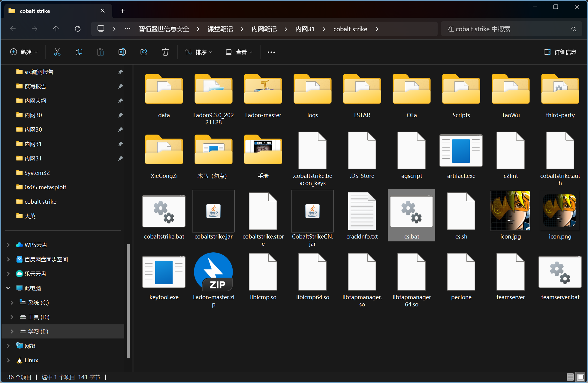The image size is (588, 383).
Task: Go up one folder level arrow
Action: 56,29
